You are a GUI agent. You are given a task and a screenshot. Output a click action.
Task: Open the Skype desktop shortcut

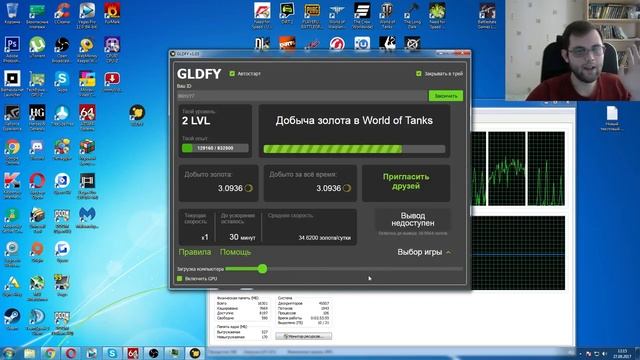point(62,81)
